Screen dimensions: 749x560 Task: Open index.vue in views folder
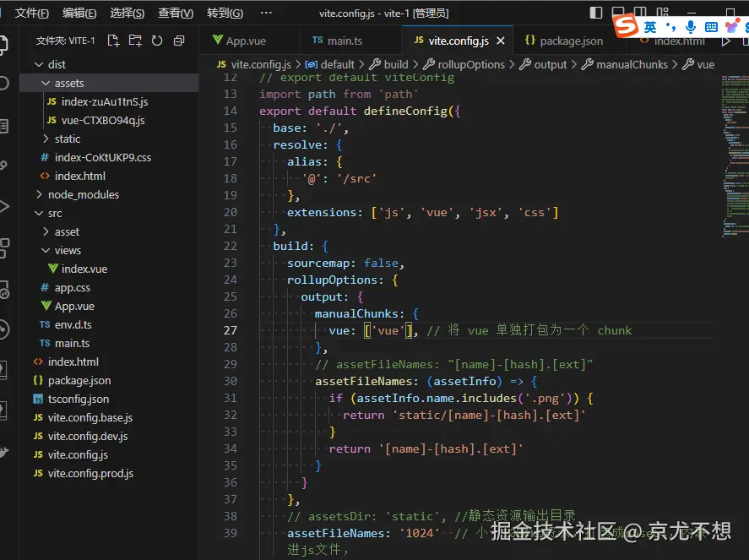click(109, 269)
